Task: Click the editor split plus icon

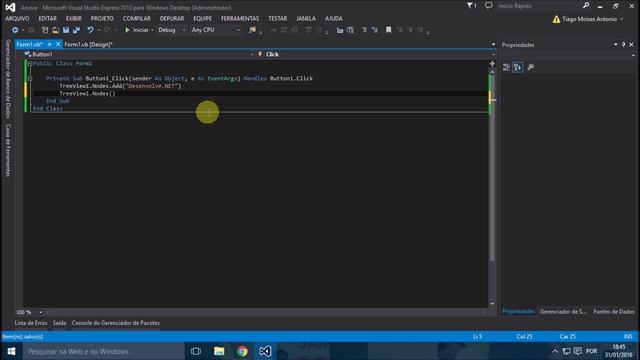Action: point(492,64)
